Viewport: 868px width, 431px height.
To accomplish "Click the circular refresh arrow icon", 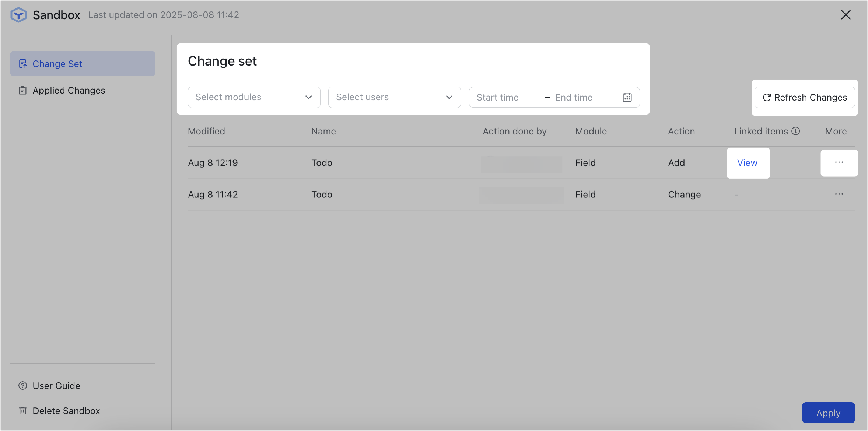I will (x=767, y=97).
